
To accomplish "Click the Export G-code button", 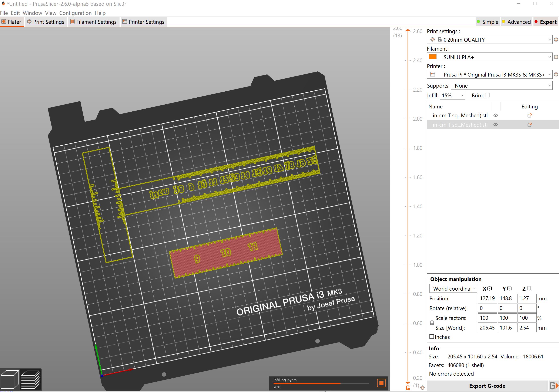I will [x=487, y=386].
